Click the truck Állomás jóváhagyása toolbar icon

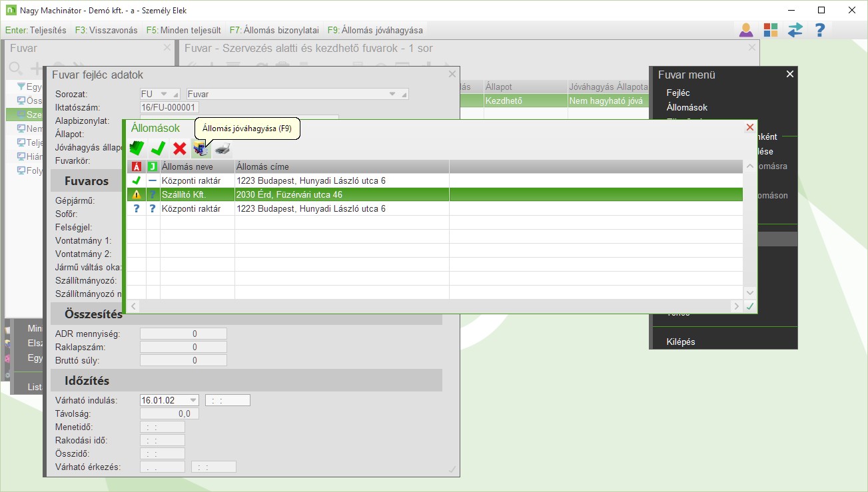point(201,148)
